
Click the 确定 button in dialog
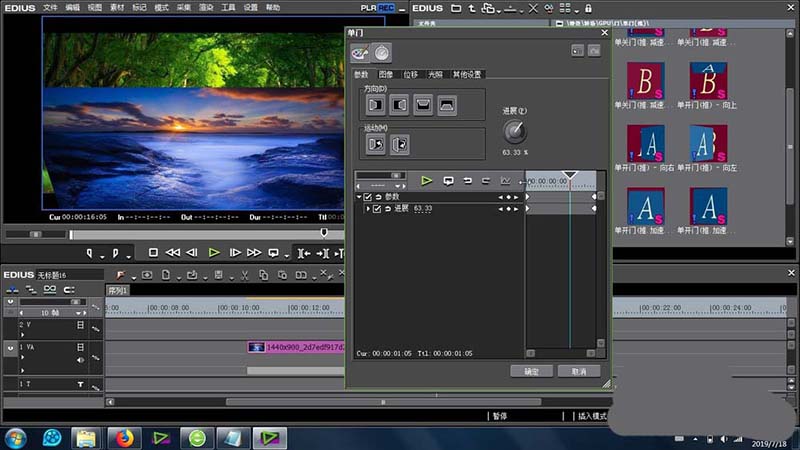coord(531,370)
